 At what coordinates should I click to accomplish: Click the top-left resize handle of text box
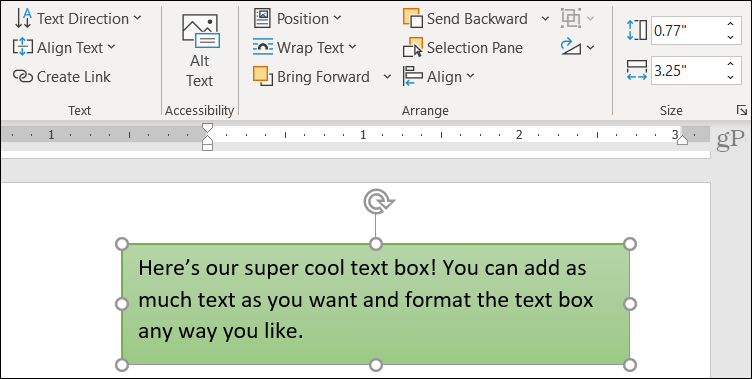pos(122,244)
